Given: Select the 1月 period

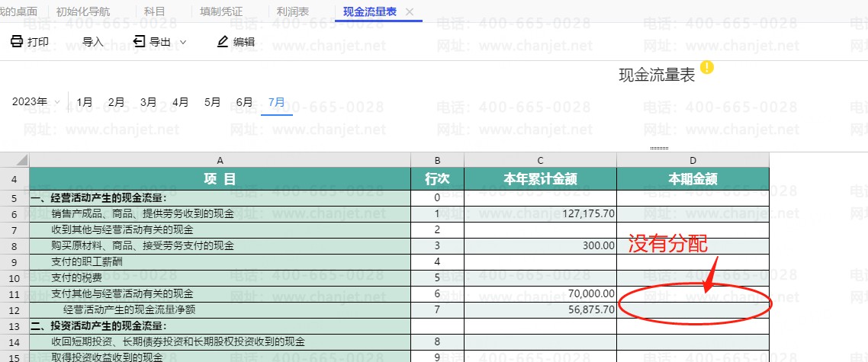Looking at the screenshot, I should [x=85, y=102].
